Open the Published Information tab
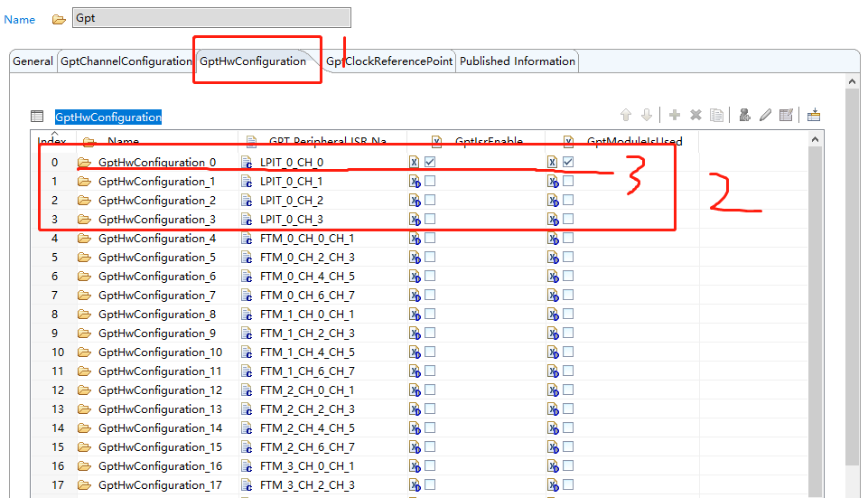The width and height of the screenshot is (868, 498). click(518, 61)
